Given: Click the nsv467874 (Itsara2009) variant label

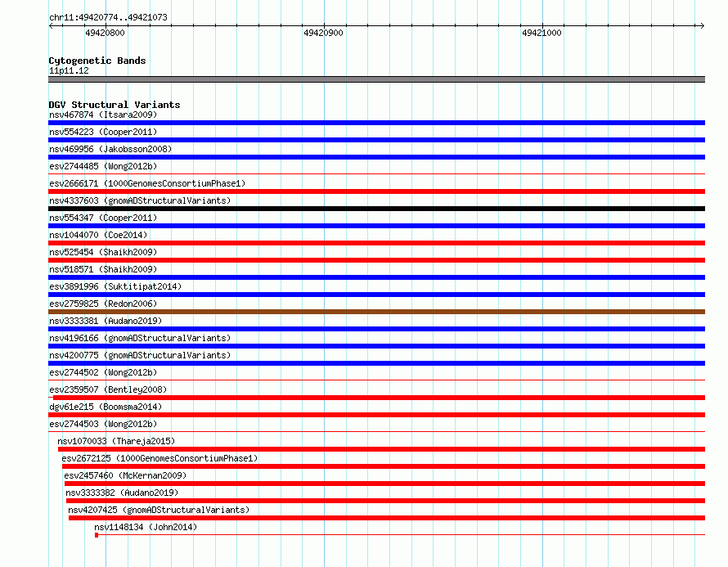Looking at the screenshot, I should point(103,115).
